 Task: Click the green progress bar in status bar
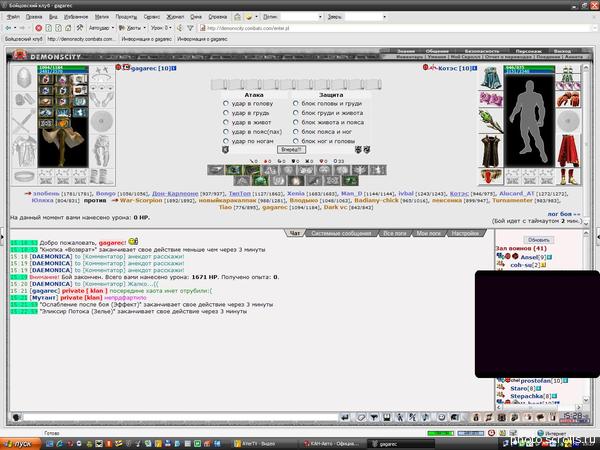[x=440, y=433]
